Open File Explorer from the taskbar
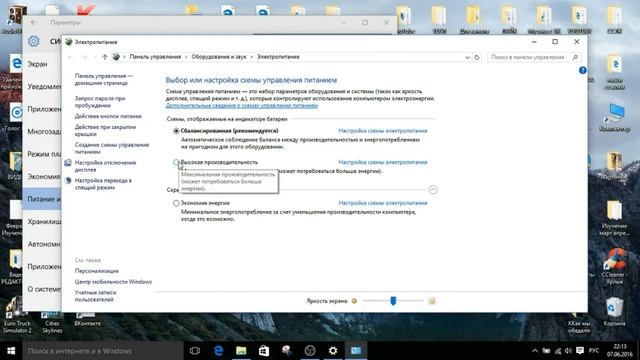 click(241, 351)
